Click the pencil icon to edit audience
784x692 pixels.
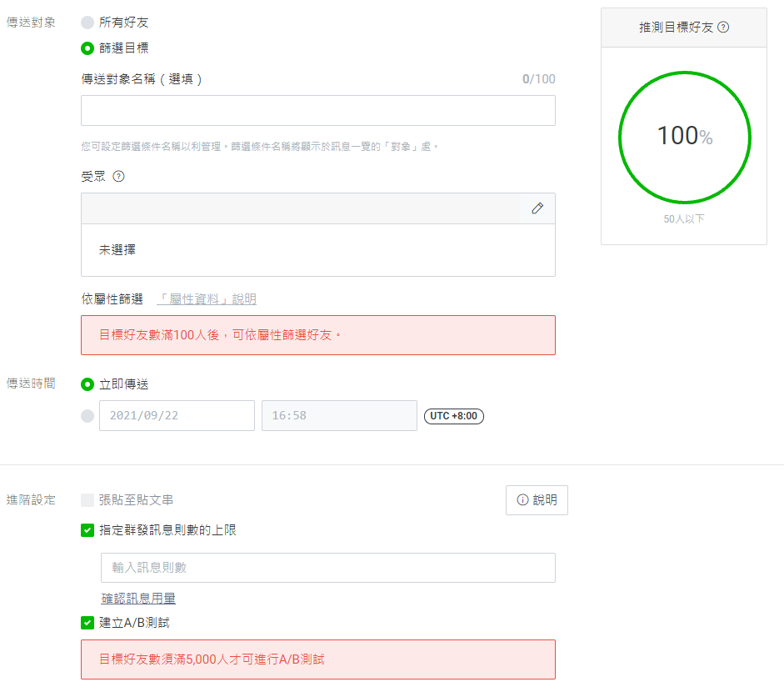537,208
